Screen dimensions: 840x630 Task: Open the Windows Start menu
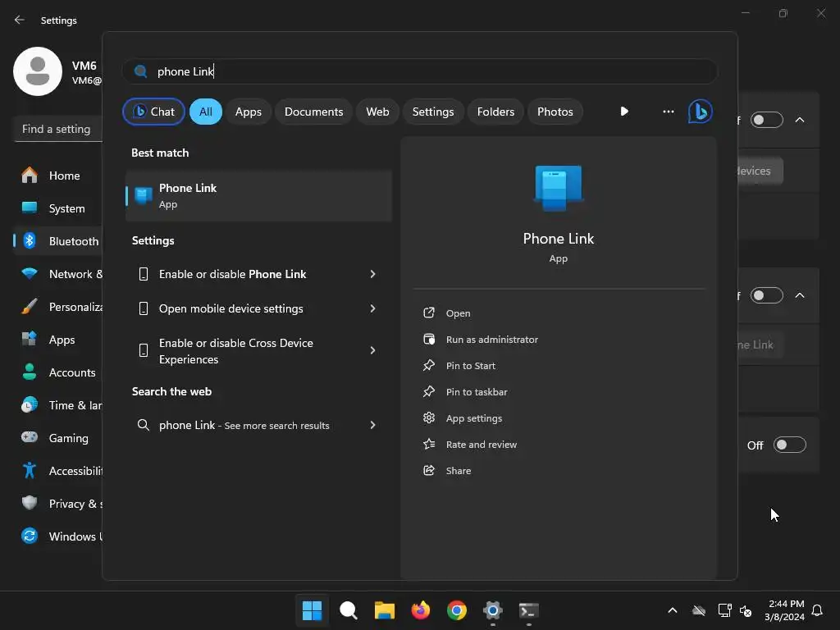point(312,610)
